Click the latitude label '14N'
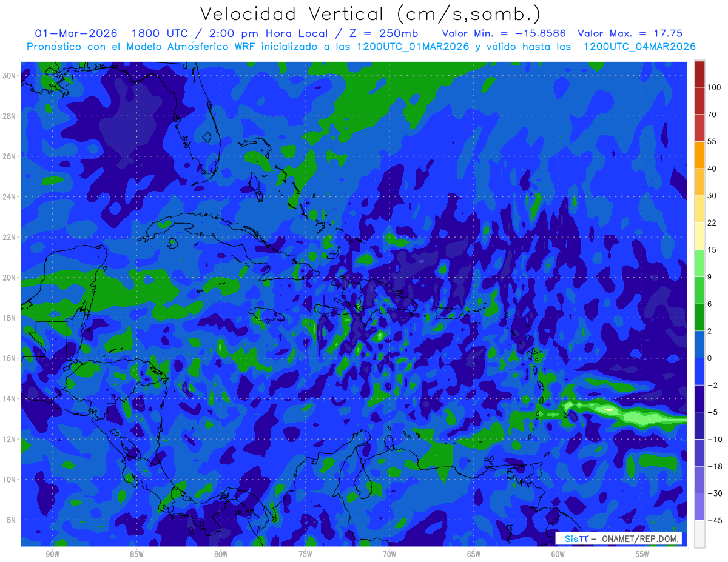The image size is (728, 562). [10, 399]
